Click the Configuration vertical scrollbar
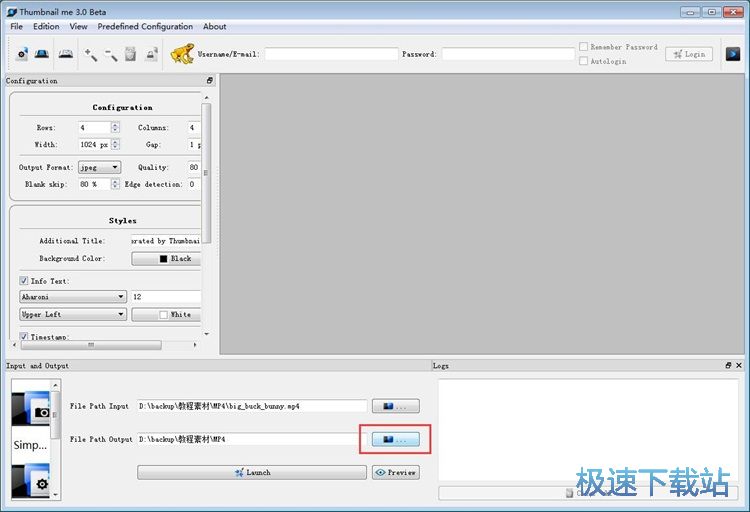 [207, 172]
